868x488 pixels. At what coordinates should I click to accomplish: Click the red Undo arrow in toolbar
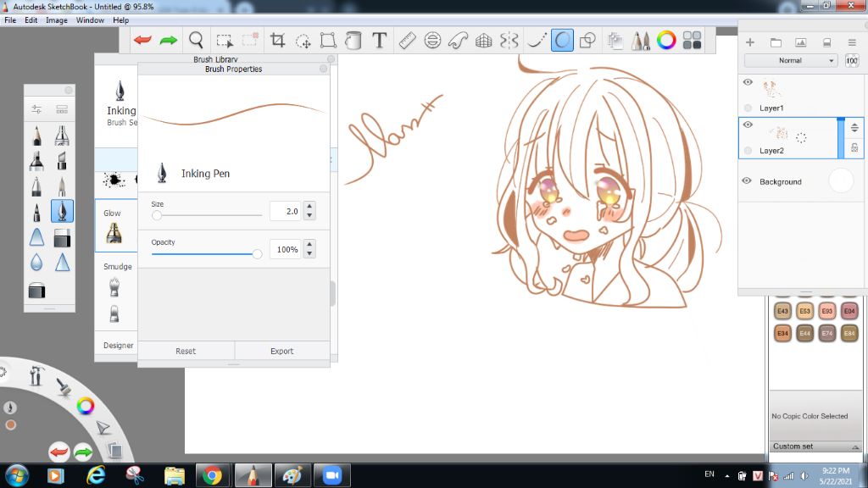click(x=142, y=40)
